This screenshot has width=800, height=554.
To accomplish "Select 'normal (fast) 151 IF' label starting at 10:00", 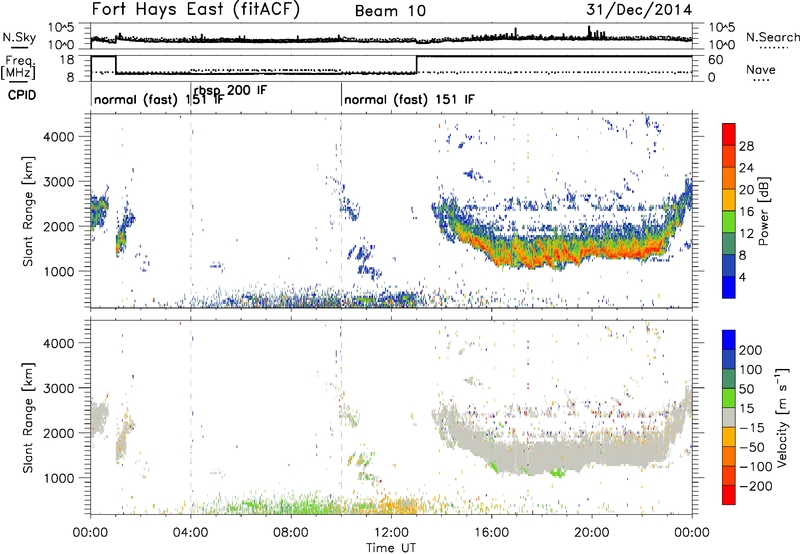I will pos(409,99).
